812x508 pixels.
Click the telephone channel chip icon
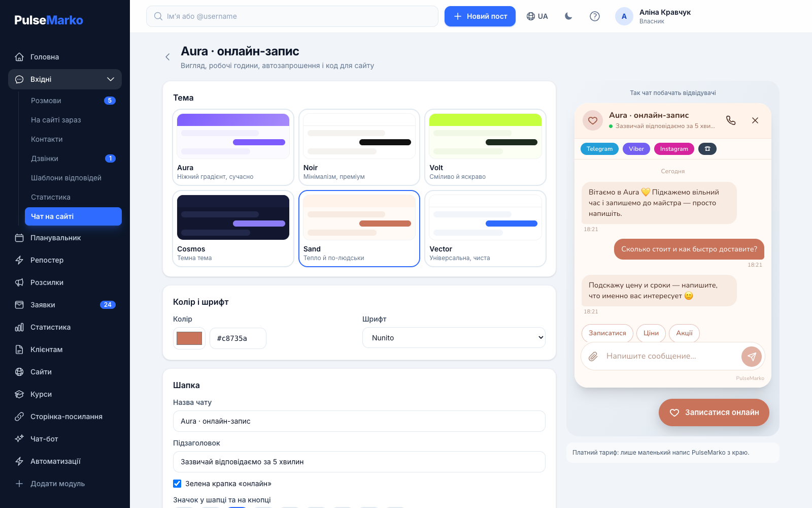(x=707, y=149)
